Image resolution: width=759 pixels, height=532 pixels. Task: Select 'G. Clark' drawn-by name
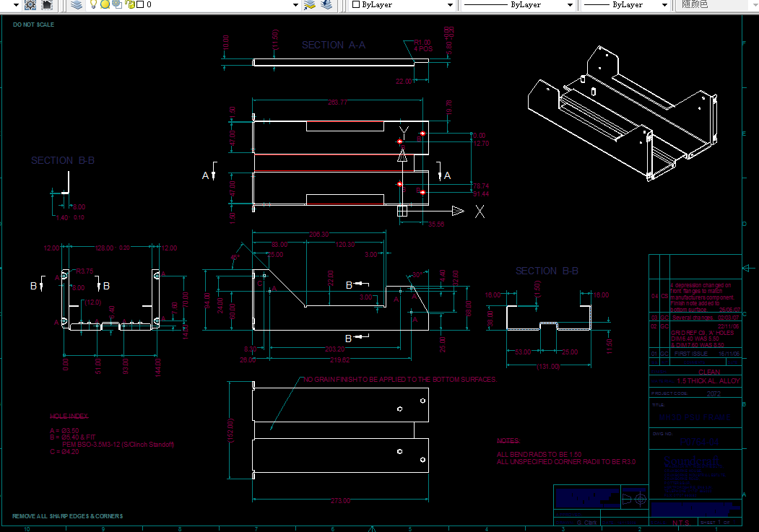586,523
